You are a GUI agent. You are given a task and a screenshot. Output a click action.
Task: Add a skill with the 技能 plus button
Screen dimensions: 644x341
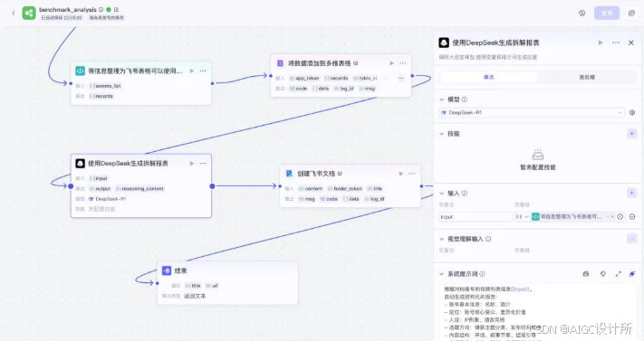631,133
